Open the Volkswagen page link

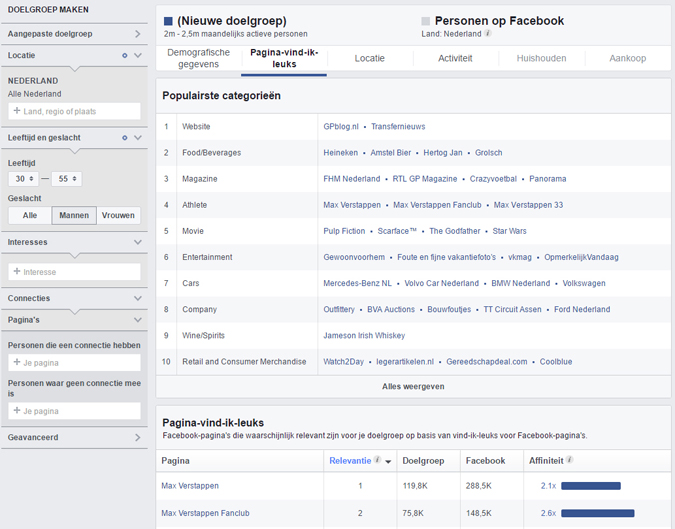[584, 283]
